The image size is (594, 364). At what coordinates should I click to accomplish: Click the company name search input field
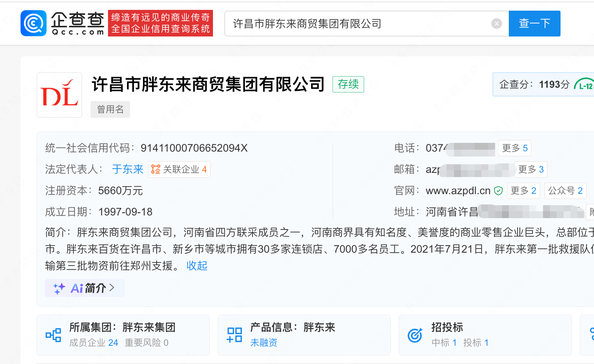click(x=357, y=24)
